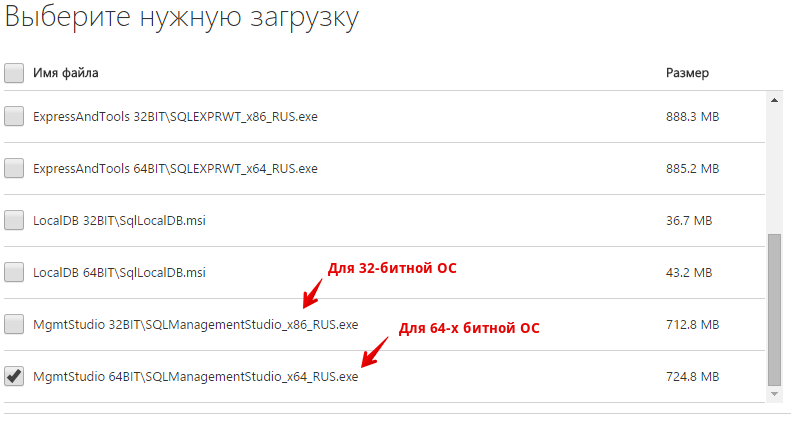The width and height of the screenshot is (791, 427).
Task: Click the size value 888.3 MB
Action: [x=692, y=117]
